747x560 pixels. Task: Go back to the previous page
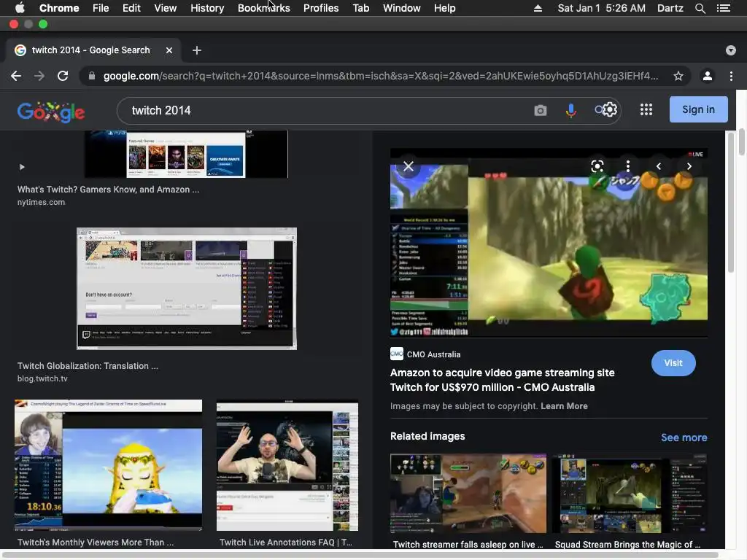tap(16, 76)
